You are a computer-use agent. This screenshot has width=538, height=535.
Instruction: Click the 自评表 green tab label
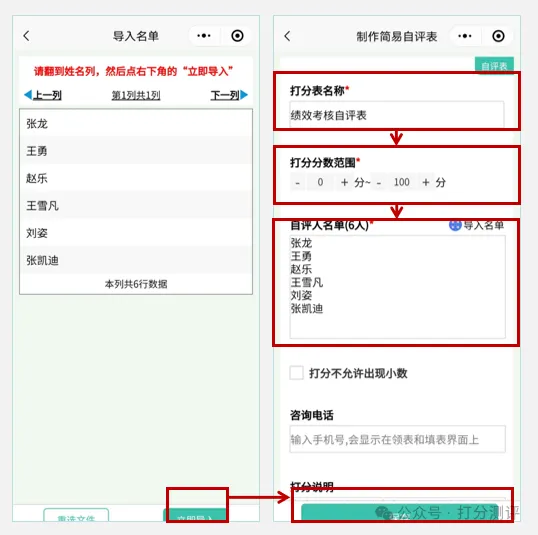tap(494, 65)
